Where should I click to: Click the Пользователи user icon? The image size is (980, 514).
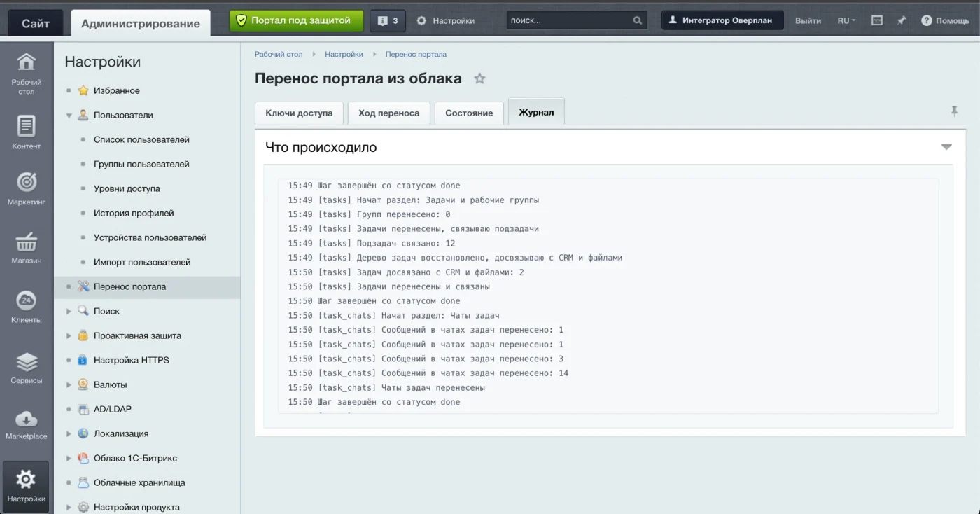click(x=83, y=115)
